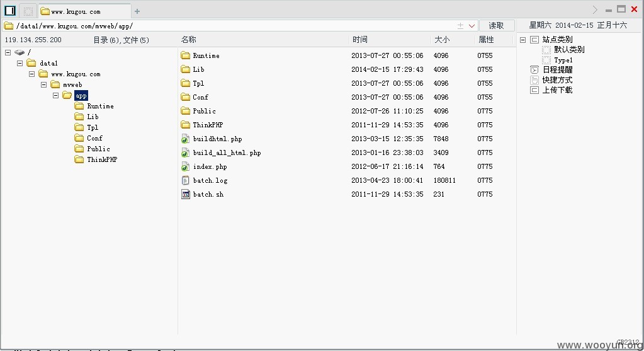The width and height of the screenshot is (644, 351).
Task: Toggle the sidebar panel icon at top-left
Action: 10,11
